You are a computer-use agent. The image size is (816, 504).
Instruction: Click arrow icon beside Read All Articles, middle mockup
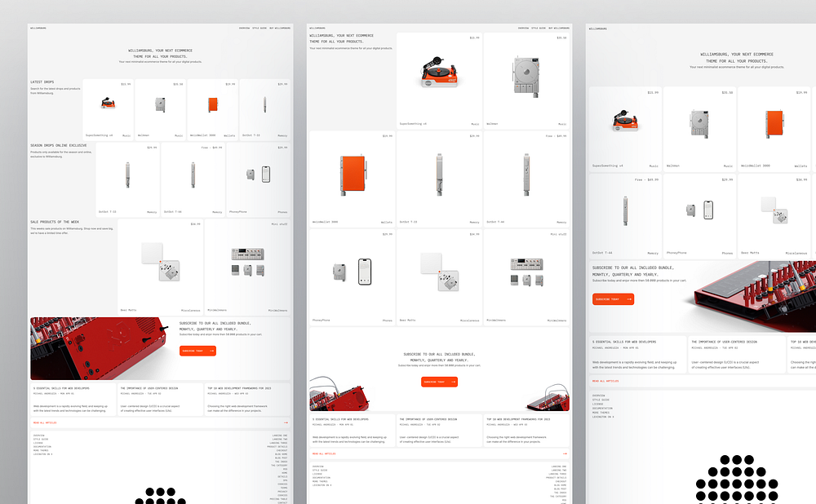tap(565, 453)
